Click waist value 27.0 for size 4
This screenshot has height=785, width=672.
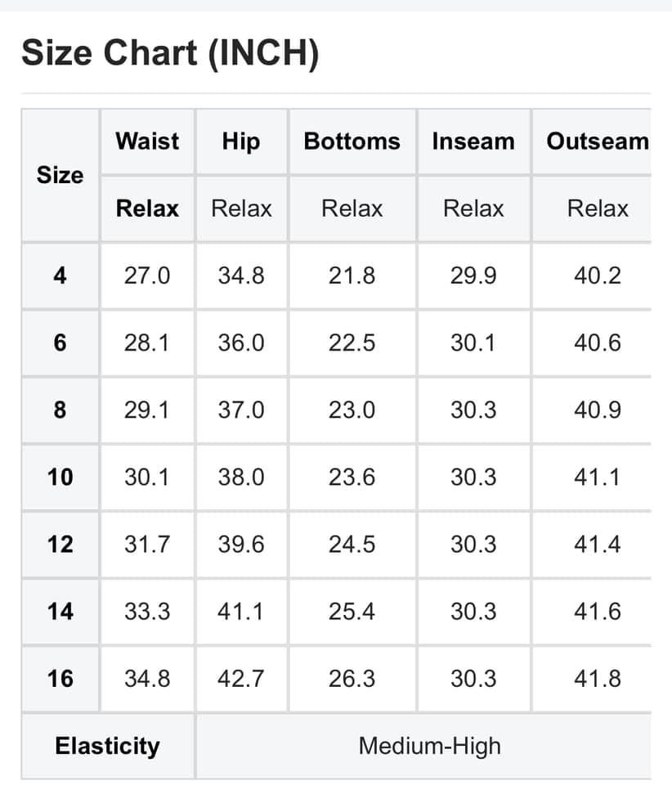click(147, 276)
